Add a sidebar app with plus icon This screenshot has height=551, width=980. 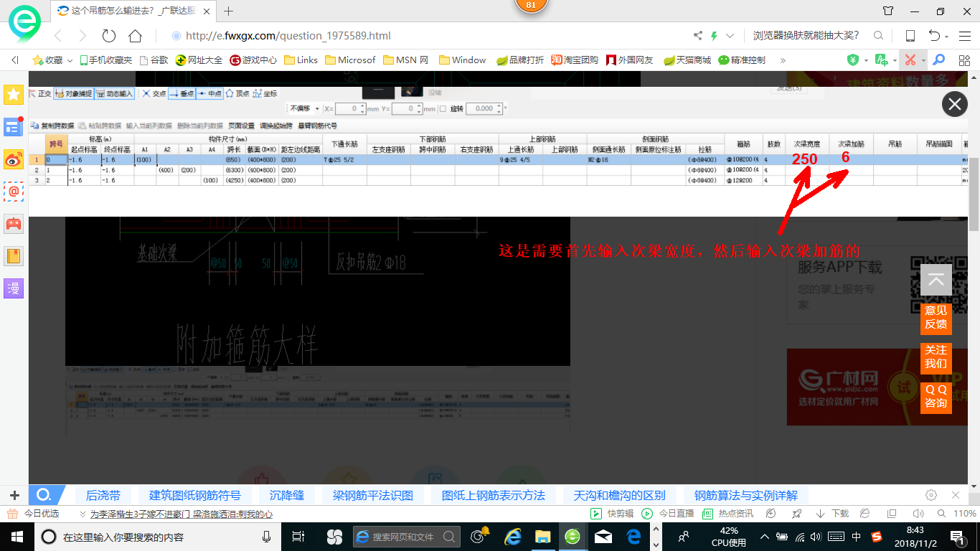pyautogui.click(x=14, y=495)
